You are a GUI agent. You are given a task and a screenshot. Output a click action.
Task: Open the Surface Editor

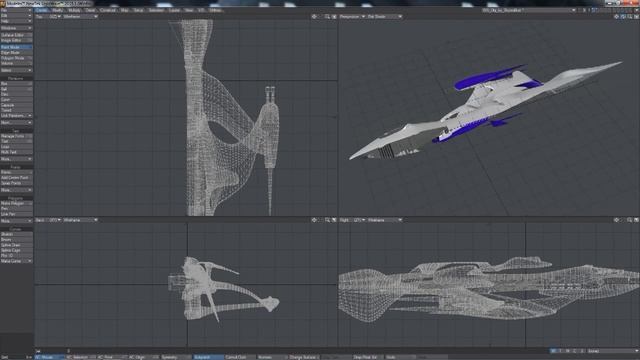coord(16,35)
